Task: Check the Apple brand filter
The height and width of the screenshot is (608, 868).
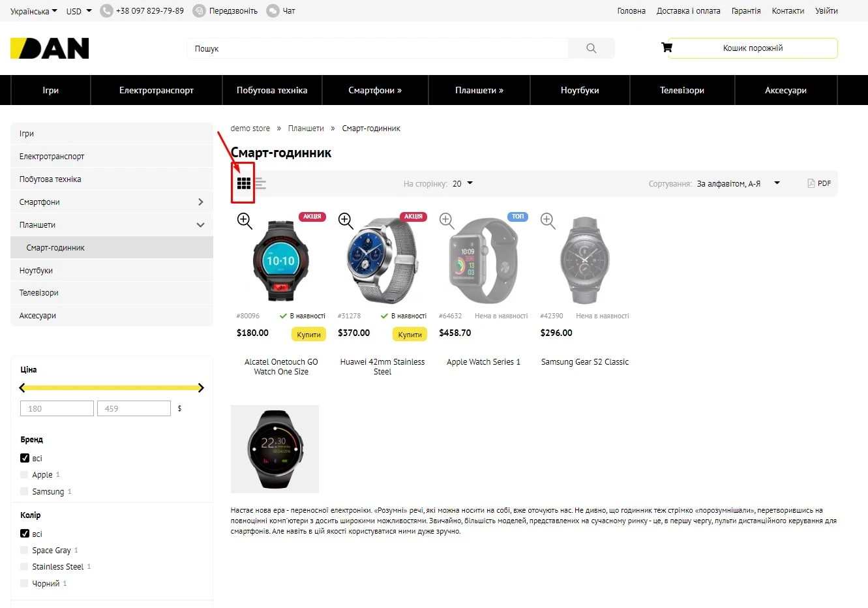Action: [x=25, y=475]
